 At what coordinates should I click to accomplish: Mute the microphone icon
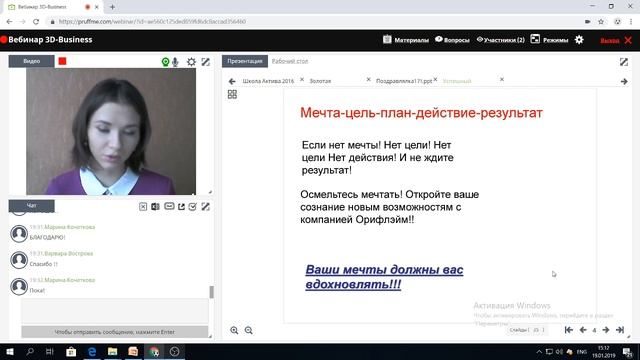click(175, 62)
